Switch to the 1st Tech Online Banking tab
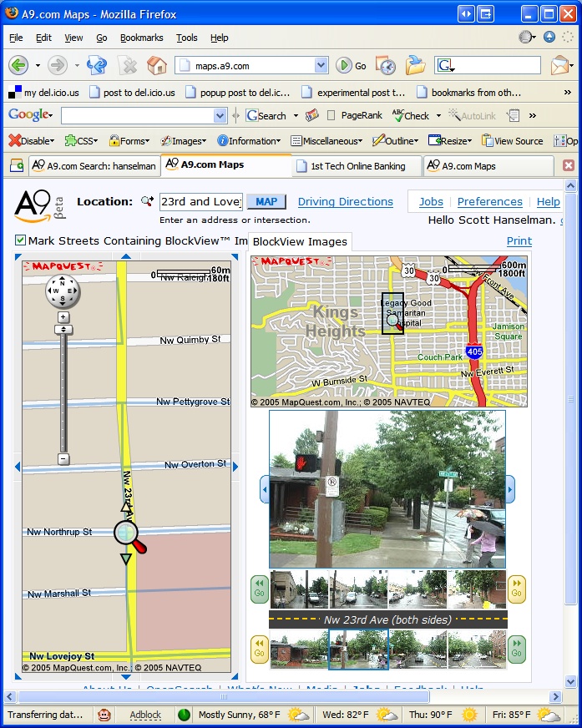Viewport: 582px width, 728px height. click(357, 166)
